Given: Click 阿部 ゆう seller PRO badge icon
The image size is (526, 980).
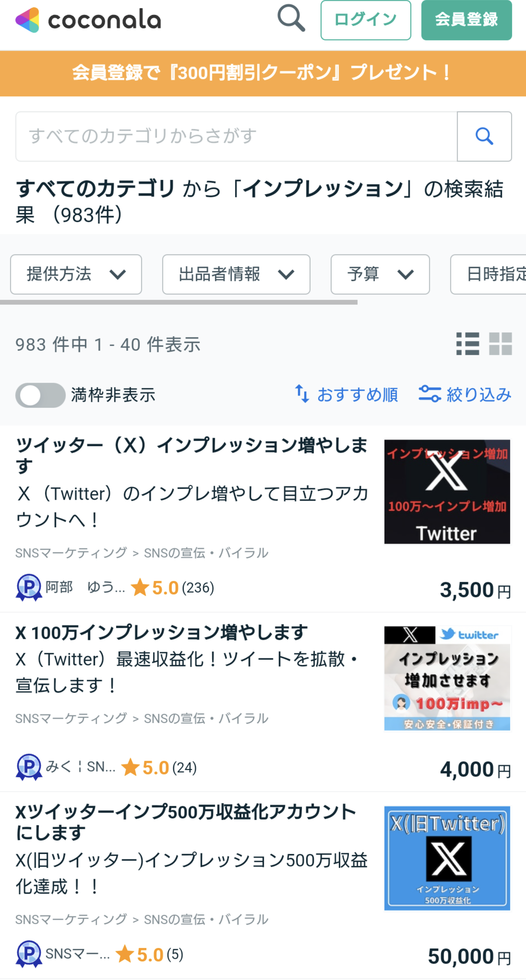Looking at the screenshot, I should pyautogui.click(x=29, y=587).
